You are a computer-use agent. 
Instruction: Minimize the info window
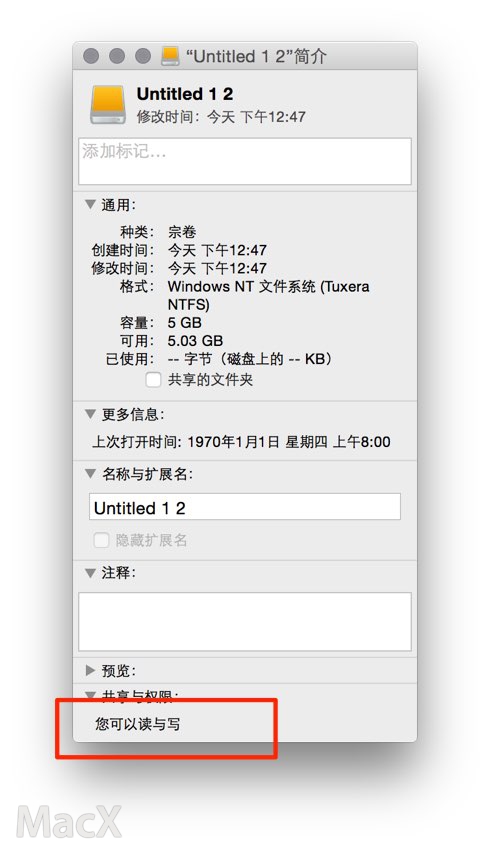(117, 56)
